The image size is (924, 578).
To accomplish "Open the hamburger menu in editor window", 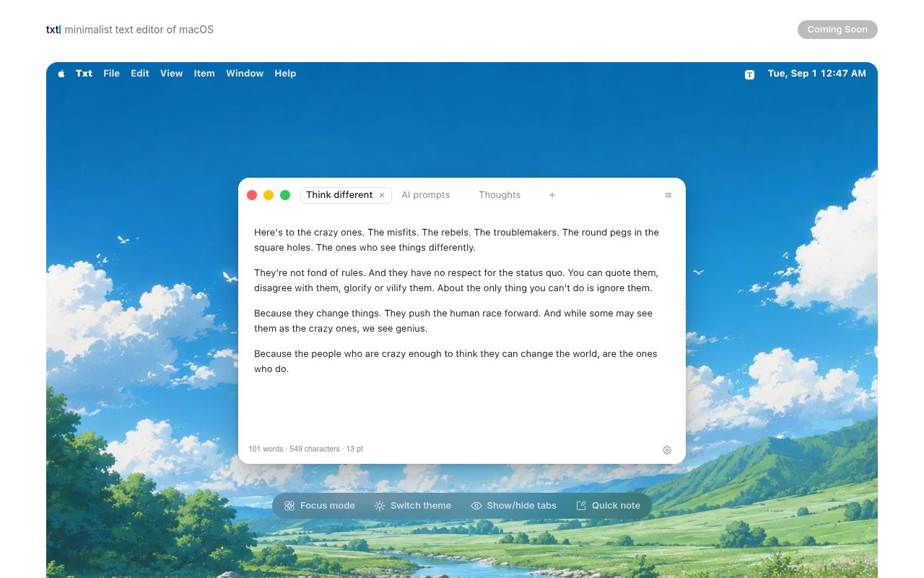I will pyautogui.click(x=668, y=195).
